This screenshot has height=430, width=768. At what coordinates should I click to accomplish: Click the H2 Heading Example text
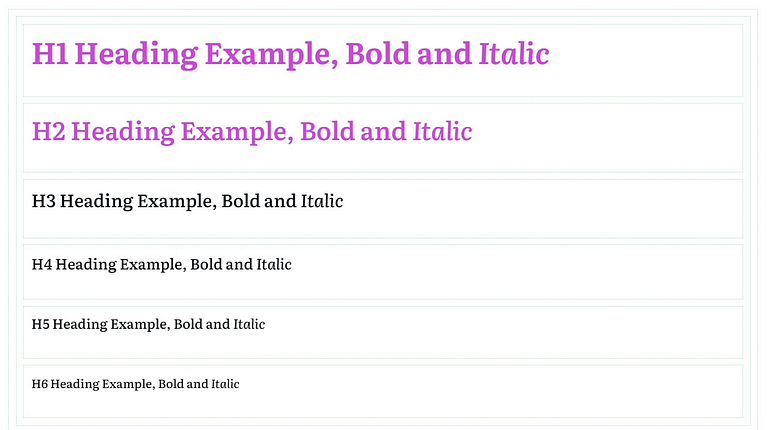tap(251, 131)
